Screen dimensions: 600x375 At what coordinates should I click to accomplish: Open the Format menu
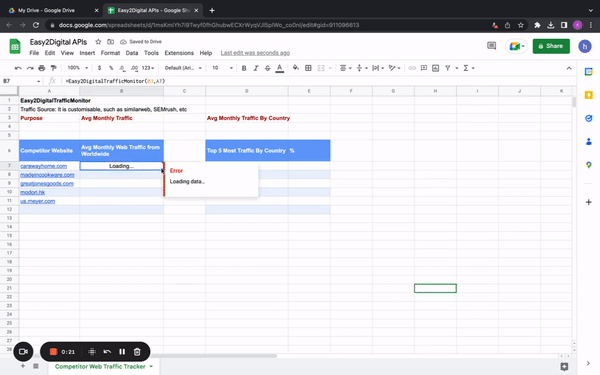click(110, 53)
